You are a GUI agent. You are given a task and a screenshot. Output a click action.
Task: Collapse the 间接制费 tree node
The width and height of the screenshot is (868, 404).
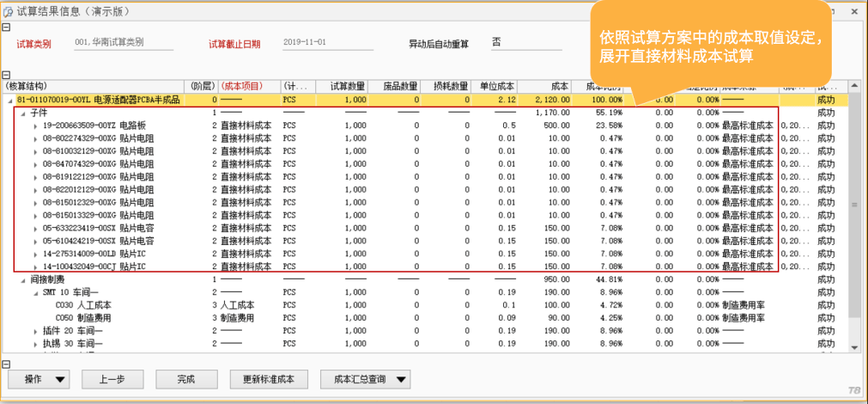[23, 280]
